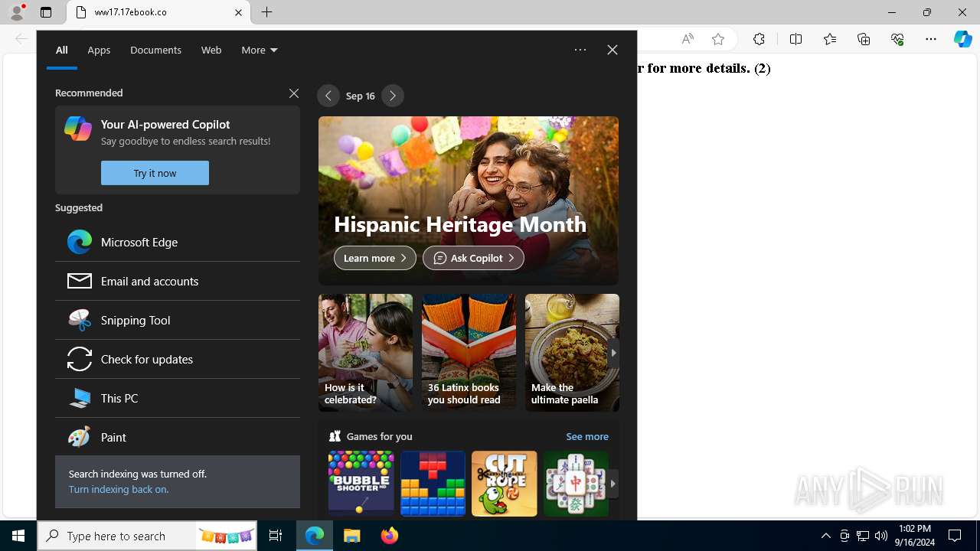Open Email and accounts settings
This screenshot has width=980, height=551.
tap(178, 281)
